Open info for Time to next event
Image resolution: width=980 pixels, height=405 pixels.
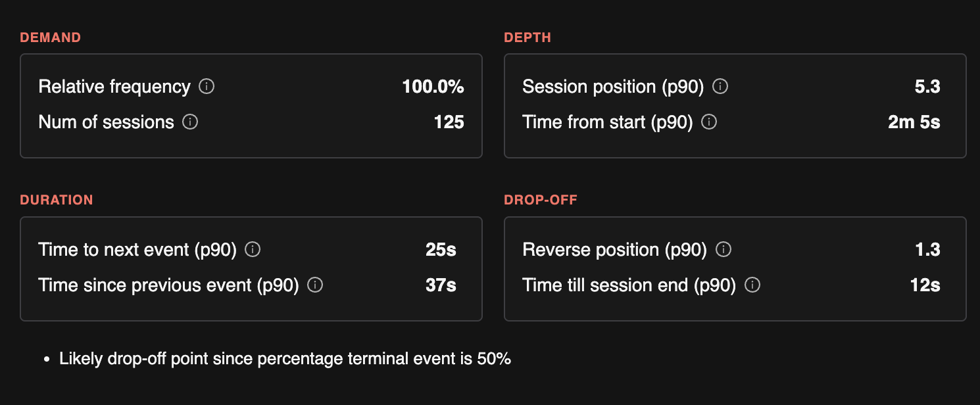(253, 249)
